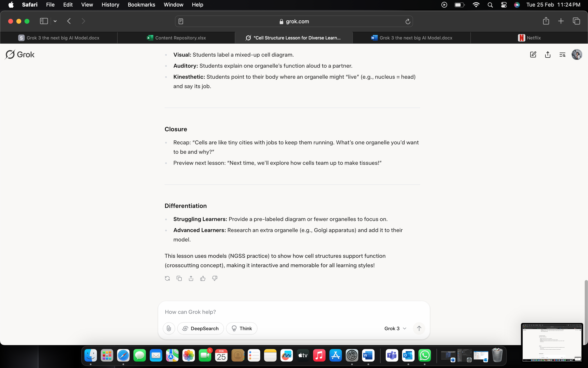Open the chat history search icon

point(562,55)
